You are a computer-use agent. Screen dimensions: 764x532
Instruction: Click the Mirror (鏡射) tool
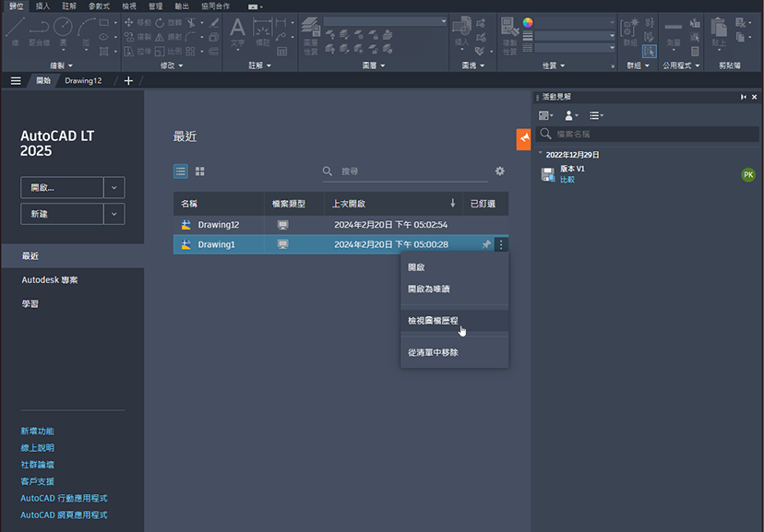pyautogui.click(x=168, y=37)
